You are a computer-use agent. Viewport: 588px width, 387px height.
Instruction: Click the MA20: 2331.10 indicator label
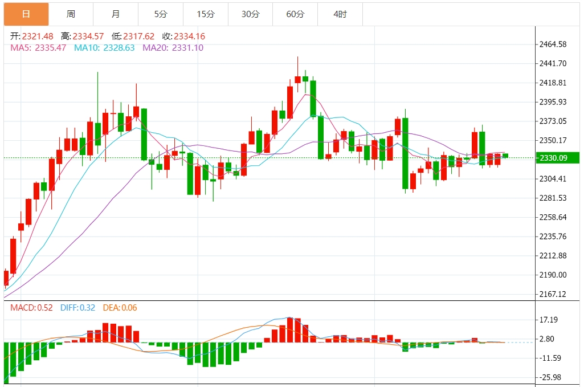(173, 48)
